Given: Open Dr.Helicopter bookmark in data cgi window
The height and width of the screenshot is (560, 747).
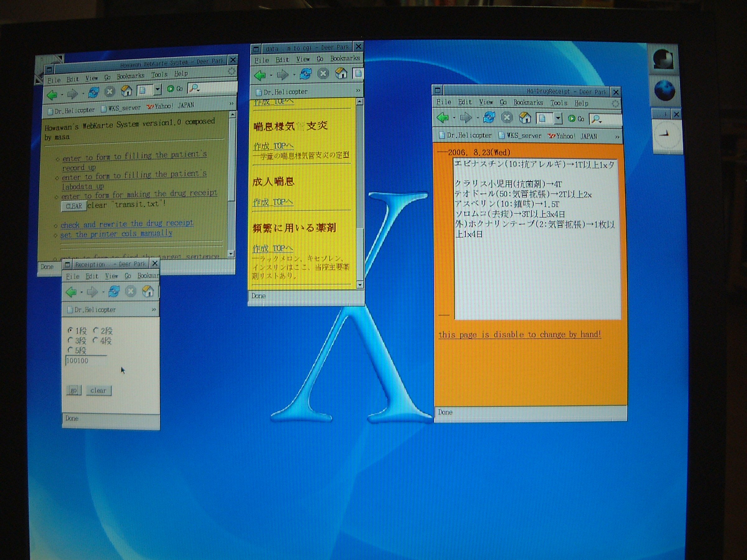Looking at the screenshot, I should (282, 91).
